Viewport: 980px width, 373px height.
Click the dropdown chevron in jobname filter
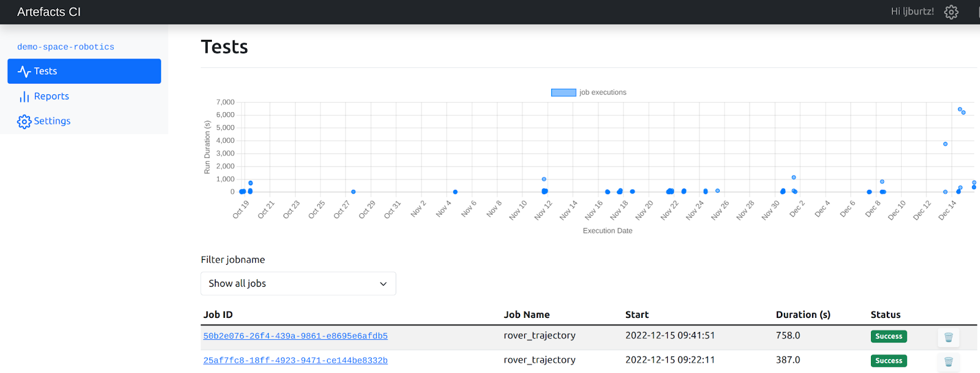[x=383, y=284]
